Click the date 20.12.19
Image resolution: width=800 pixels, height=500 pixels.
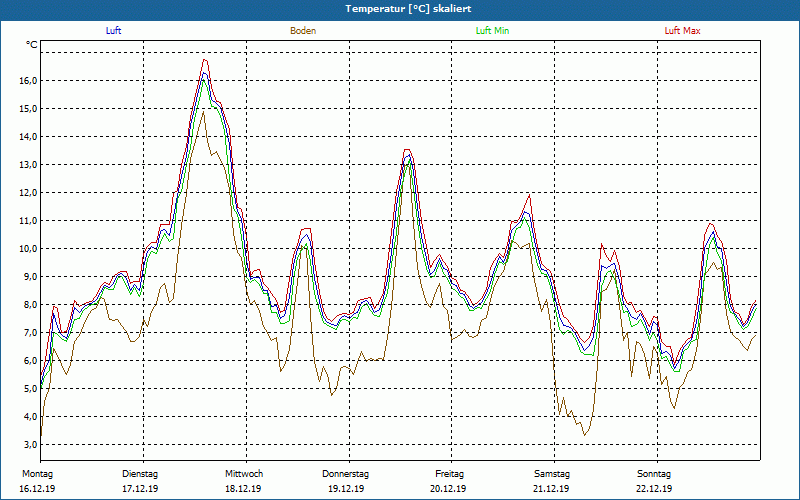[448, 489]
